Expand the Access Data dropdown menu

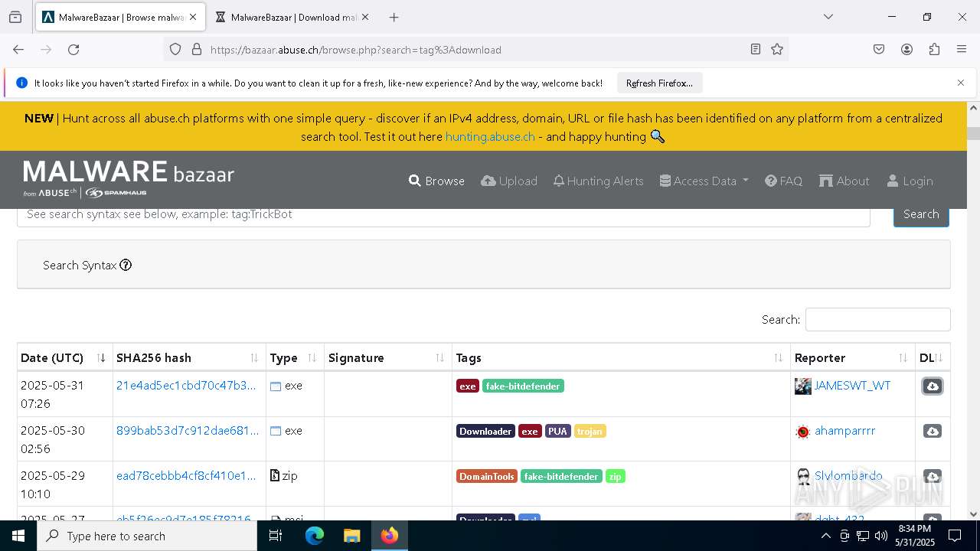704,181
